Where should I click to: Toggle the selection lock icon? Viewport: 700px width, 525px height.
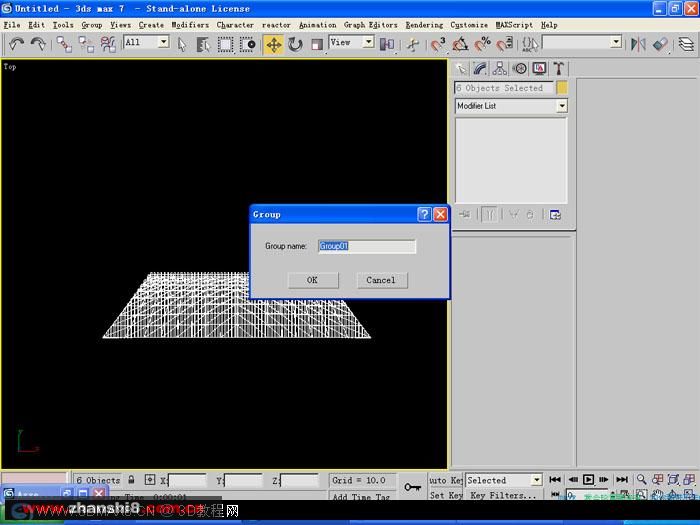pos(131,480)
